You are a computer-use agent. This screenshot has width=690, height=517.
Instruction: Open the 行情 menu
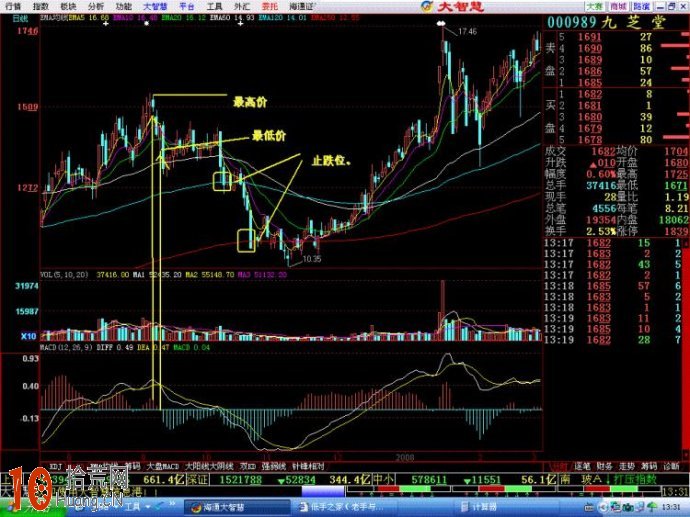coord(13,6)
